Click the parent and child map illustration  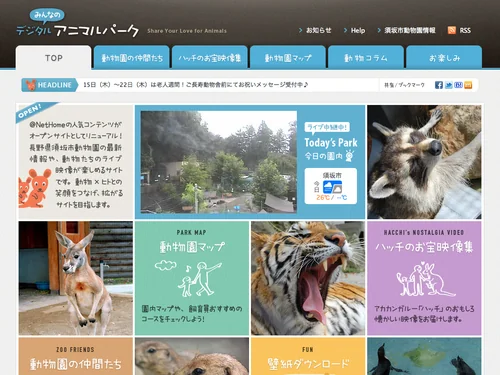[189, 279]
